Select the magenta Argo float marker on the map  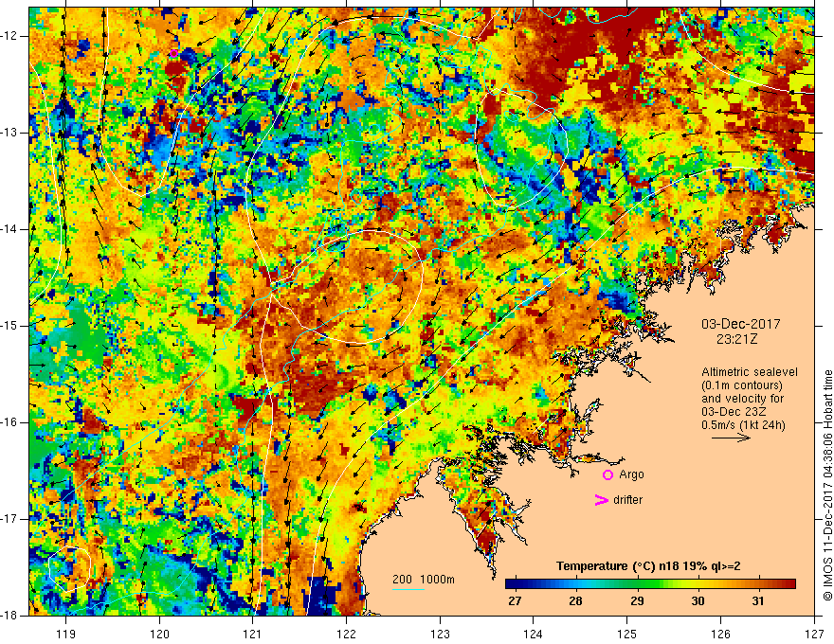tap(174, 53)
